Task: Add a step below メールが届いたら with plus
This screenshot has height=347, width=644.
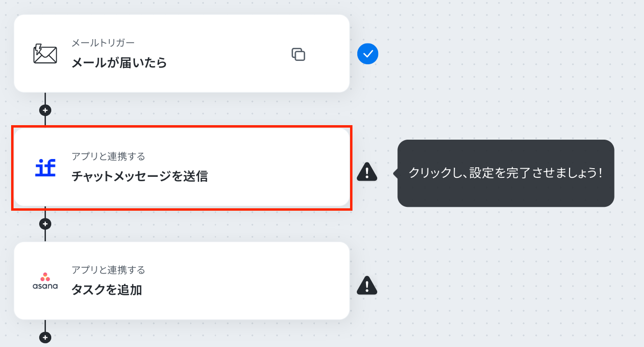Action: pyautogui.click(x=45, y=110)
